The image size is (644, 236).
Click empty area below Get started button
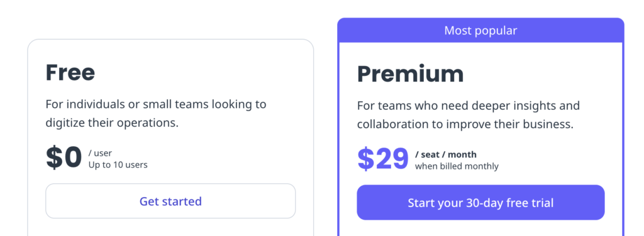tap(170, 228)
